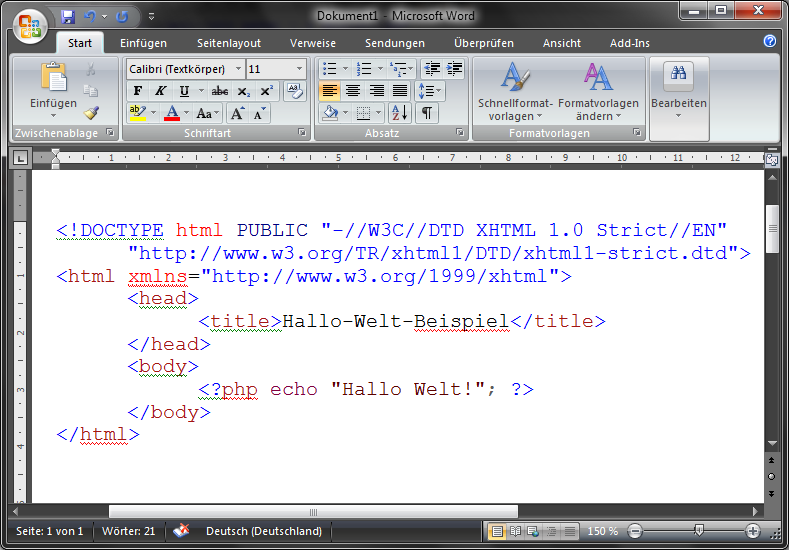Open Seitenlayout tab
This screenshot has height=550, width=789.
tap(229, 43)
